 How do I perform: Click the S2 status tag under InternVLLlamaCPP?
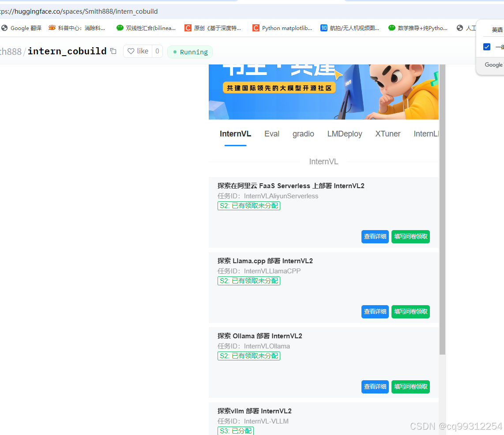click(249, 280)
